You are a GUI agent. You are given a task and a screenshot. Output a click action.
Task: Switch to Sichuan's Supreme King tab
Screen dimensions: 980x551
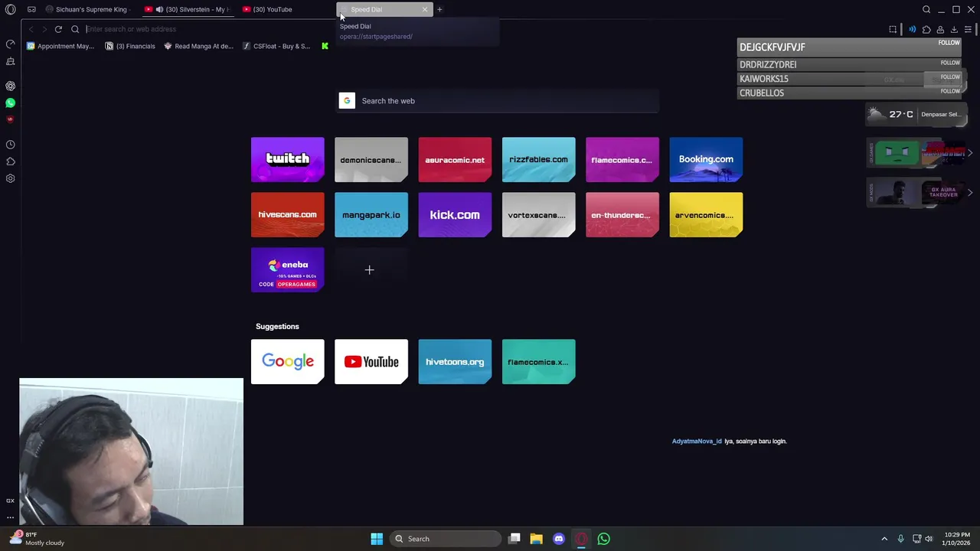87,9
